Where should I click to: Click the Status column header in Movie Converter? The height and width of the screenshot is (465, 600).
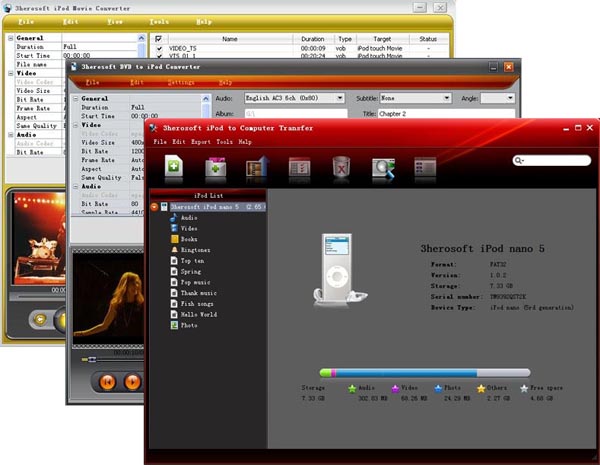[x=428, y=39]
